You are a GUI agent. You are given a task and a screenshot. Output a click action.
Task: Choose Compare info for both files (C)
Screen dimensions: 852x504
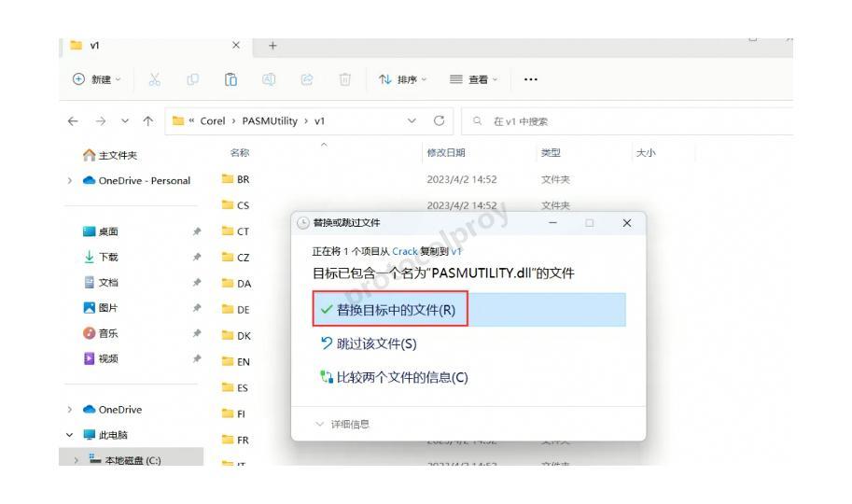(x=394, y=377)
